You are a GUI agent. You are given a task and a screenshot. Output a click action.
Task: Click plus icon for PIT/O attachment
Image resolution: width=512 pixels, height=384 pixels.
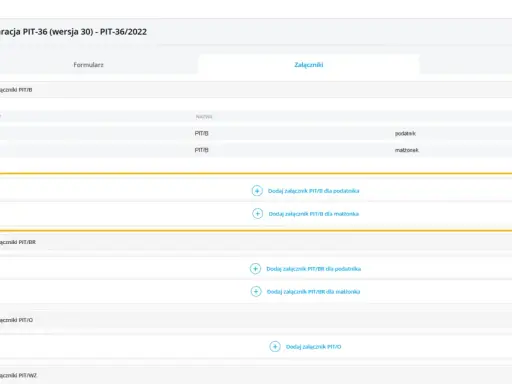(x=275, y=347)
